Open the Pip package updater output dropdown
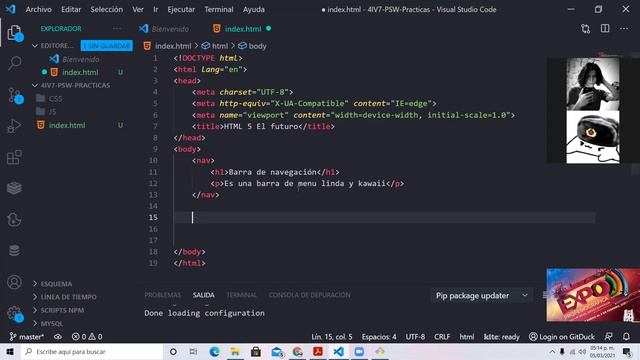This screenshot has width=640, height=360. pos(482,296)
